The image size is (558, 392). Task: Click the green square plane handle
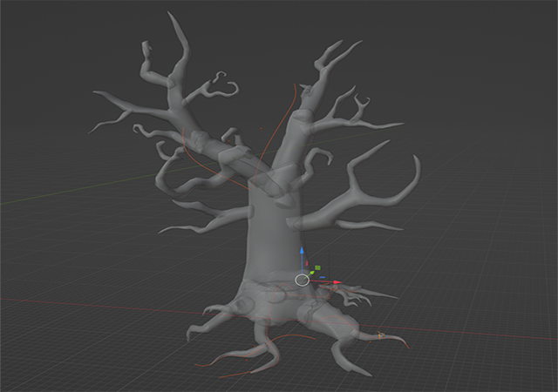pyautogui.click(x=317, y=267)
